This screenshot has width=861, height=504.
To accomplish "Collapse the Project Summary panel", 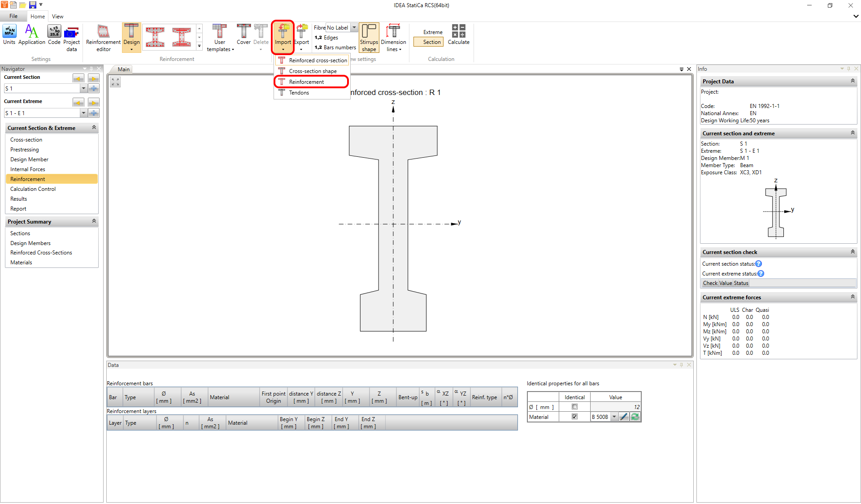I will click(94, 221).
